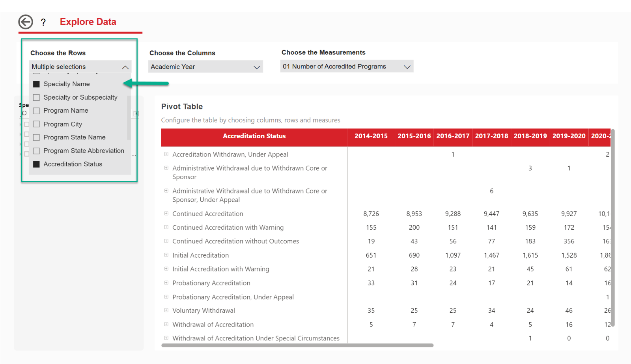Go back using the circled arrow icon
631x364 pixels.
26,22
